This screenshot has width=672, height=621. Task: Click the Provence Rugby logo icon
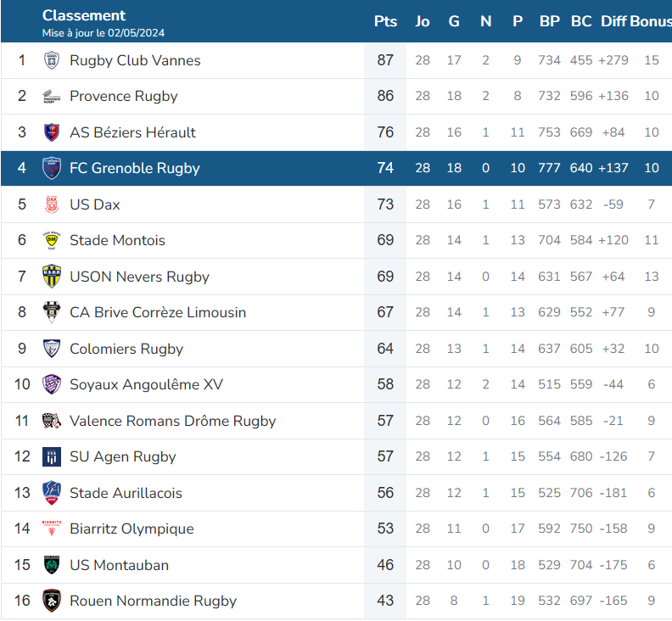coord(52,96)
